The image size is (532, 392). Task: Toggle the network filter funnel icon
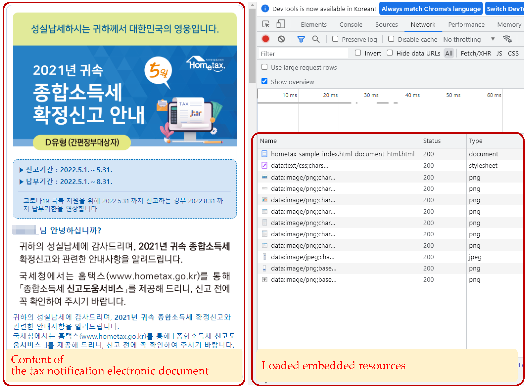(301, 39)
